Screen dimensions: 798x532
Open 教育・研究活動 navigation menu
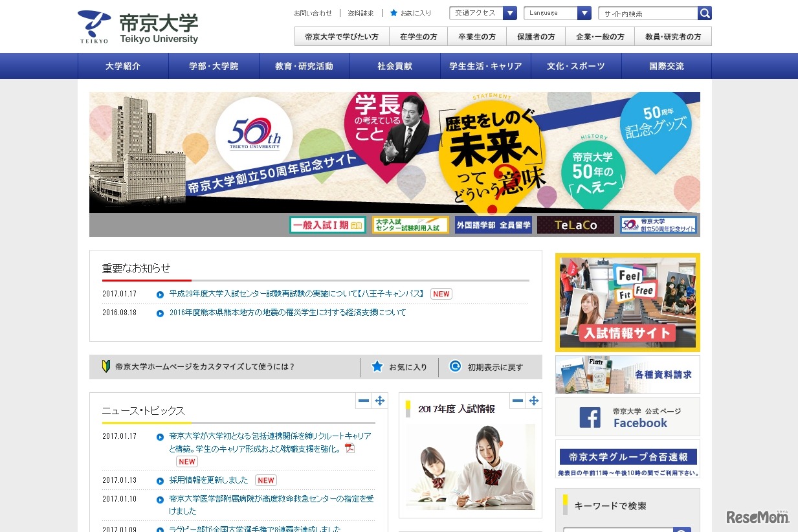click(x=304, y=66)
